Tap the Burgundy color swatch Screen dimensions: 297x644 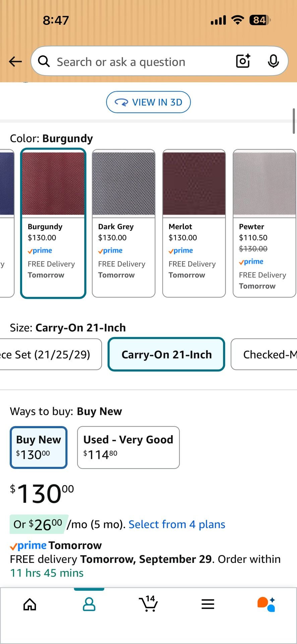tap(53, 223)
